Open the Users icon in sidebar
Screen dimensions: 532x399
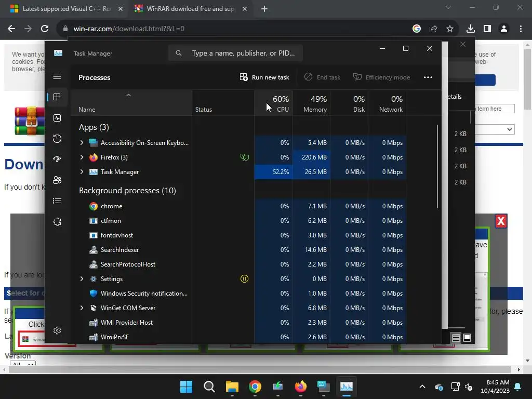(57, 180)
